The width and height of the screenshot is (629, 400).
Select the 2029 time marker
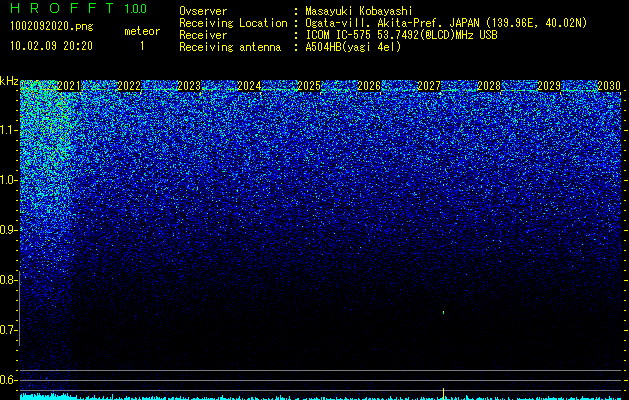click(x=549, y=86)
